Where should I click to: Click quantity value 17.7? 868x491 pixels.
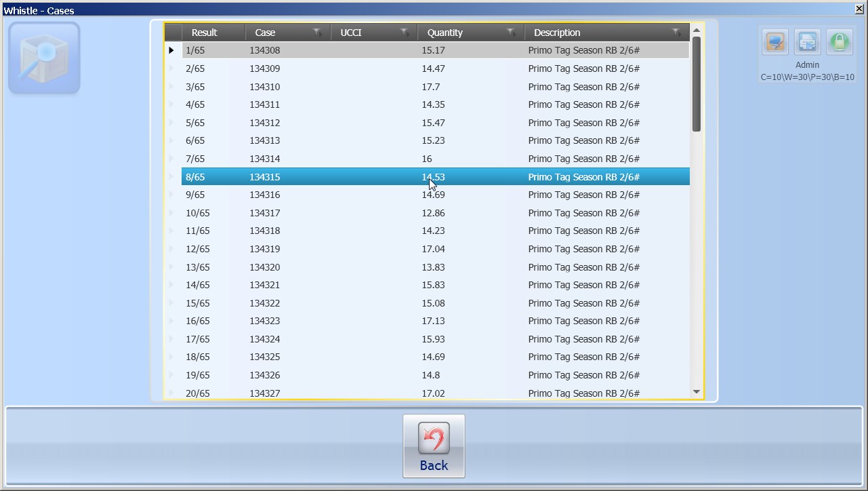click(x=430, y=87)
